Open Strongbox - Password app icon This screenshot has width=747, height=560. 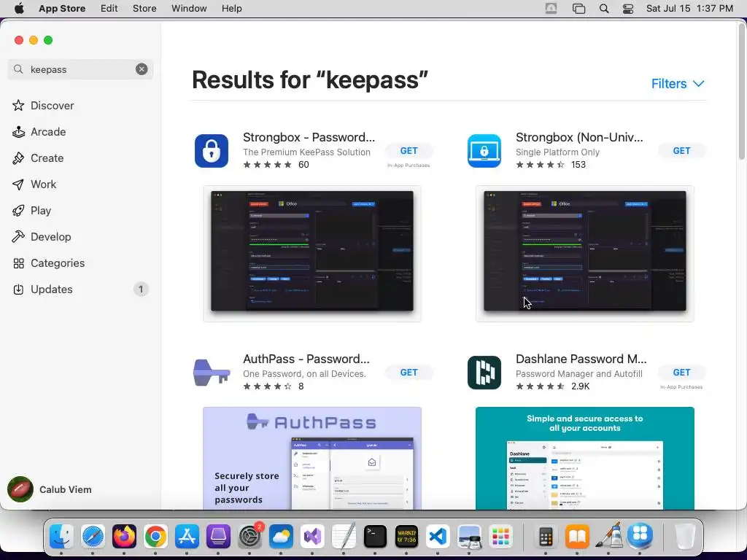click(x=212, y=151)
